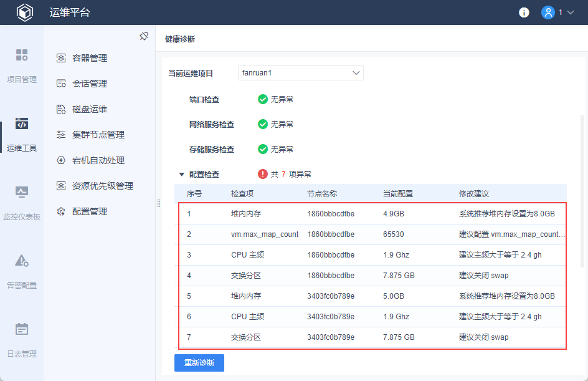Select row 1 堆内内存 cell
This screenshot has height=381, width=588.
tap(246, 214)
